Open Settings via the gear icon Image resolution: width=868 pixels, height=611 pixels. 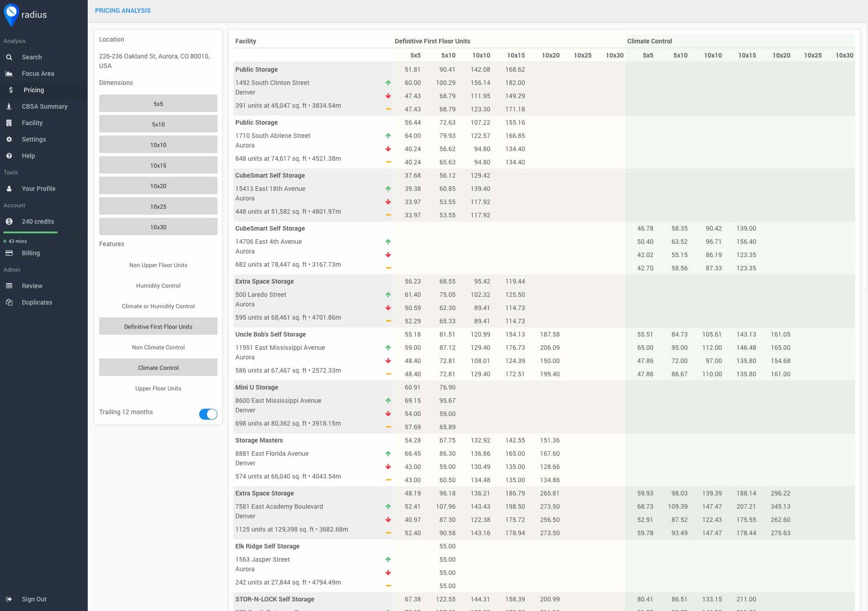pyautogui.click(x=34, y=139)
